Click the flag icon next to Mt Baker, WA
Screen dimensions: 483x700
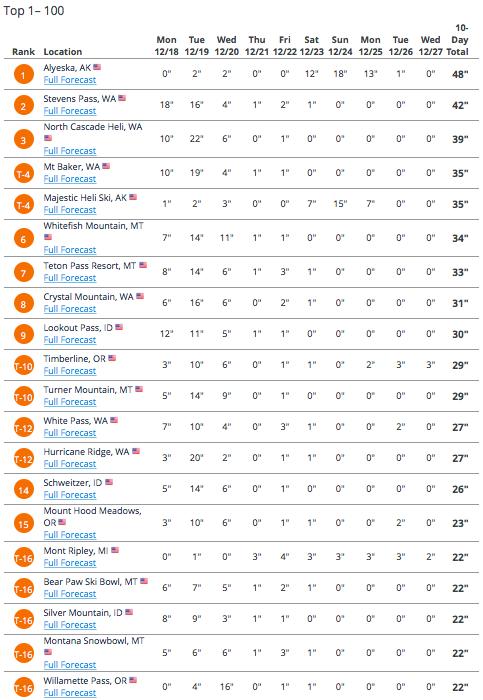pos(106,166)
